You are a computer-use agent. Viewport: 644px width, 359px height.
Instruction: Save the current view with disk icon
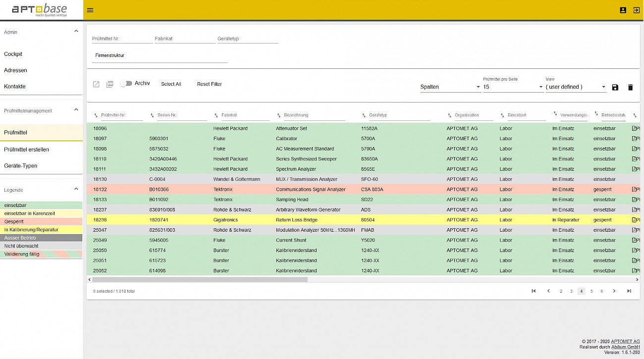(x=615, y=87)
